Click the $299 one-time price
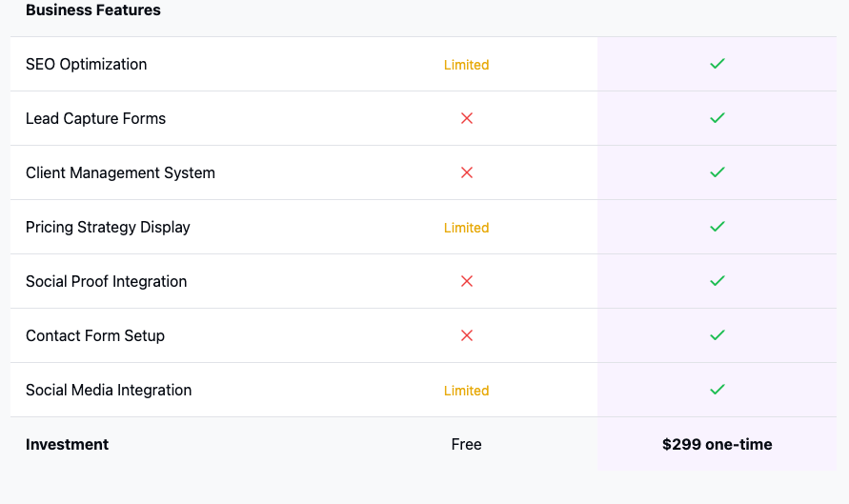The height and width of the screenshot is (504, 849). click(717, 444)
